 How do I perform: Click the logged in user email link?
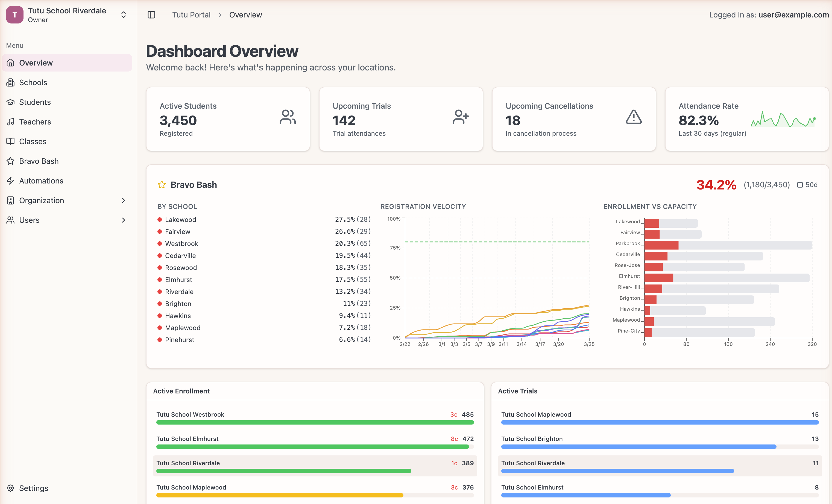[793, 15]
